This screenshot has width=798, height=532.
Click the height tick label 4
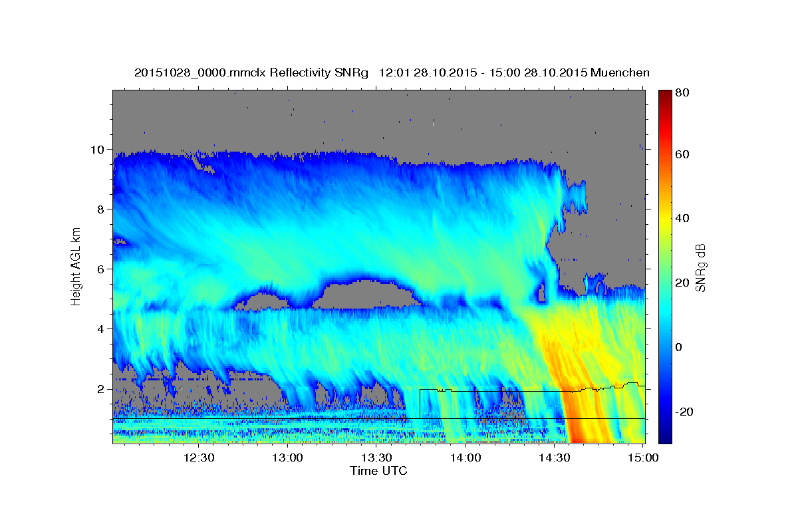tap(102, 329)
